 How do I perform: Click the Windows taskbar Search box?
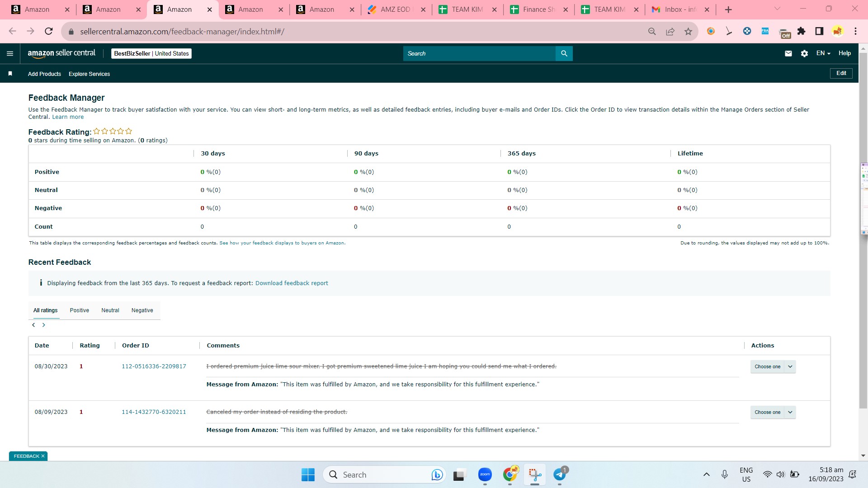tap(384, 474)
